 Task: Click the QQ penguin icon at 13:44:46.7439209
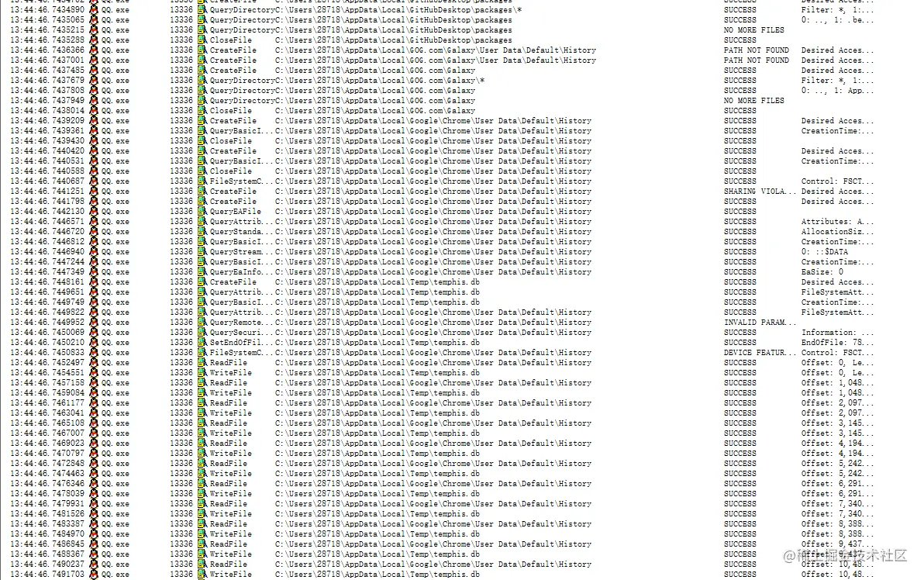coord(94,121)
